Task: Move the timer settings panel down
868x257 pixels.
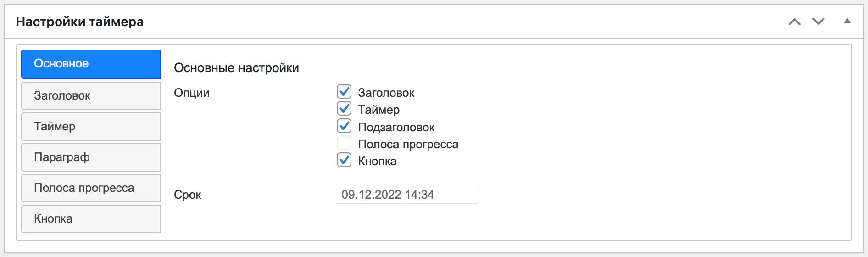Action: click(818, 22)
